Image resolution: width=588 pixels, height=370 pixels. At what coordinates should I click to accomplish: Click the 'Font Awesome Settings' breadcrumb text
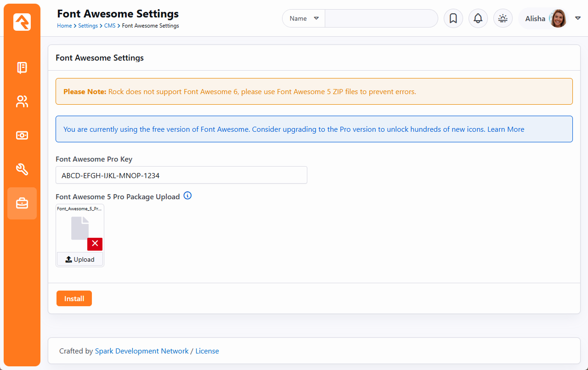[x=151, y=26]
